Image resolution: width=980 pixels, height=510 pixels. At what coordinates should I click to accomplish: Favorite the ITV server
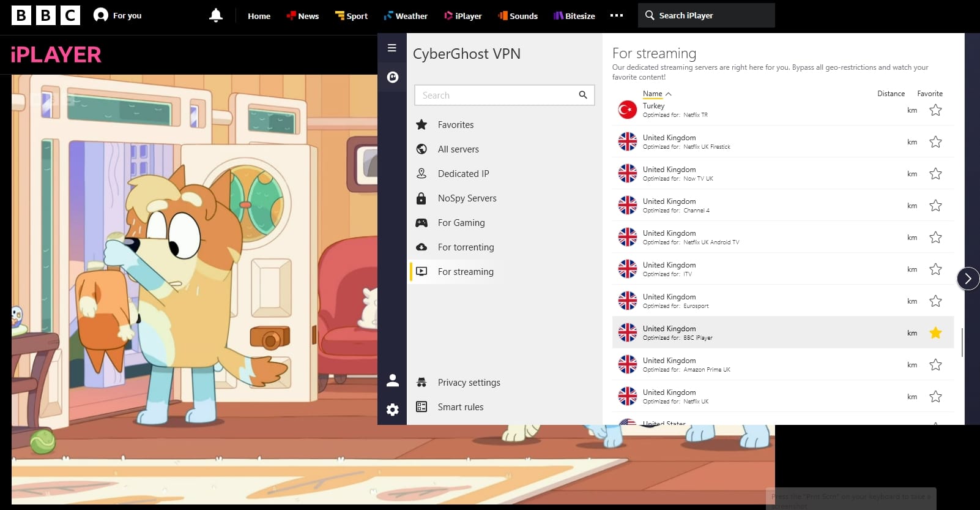click(935, 269)
